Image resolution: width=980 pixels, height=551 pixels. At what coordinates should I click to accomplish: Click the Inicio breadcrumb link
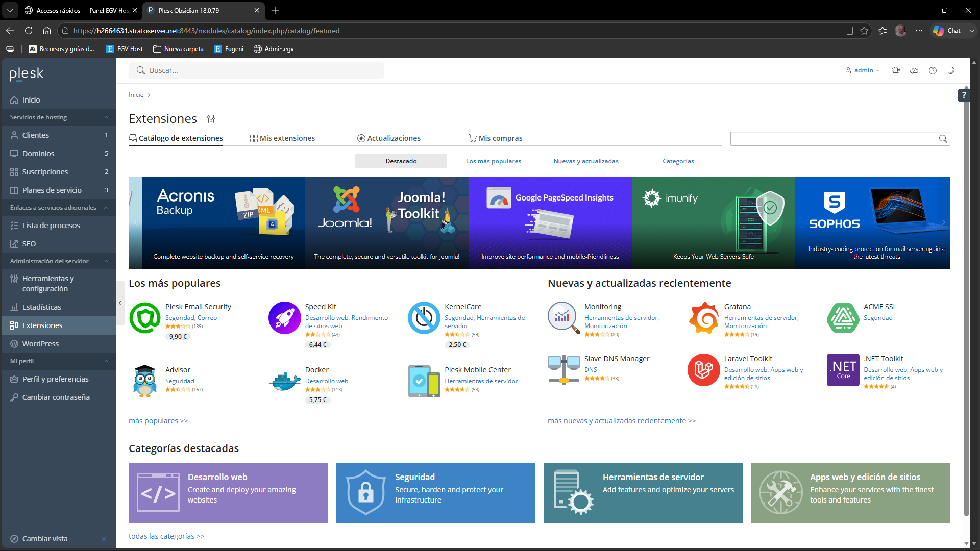click(x=136, y=95)
